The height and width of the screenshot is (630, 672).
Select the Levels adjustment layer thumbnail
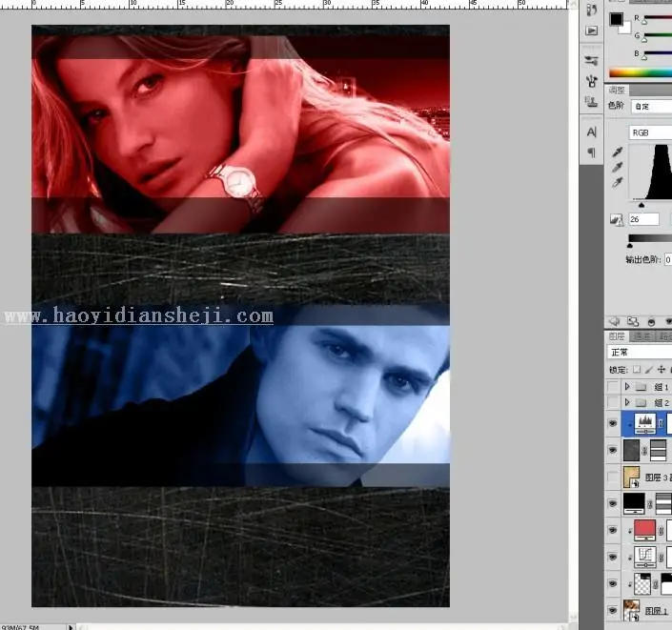[x=645, y=423]
